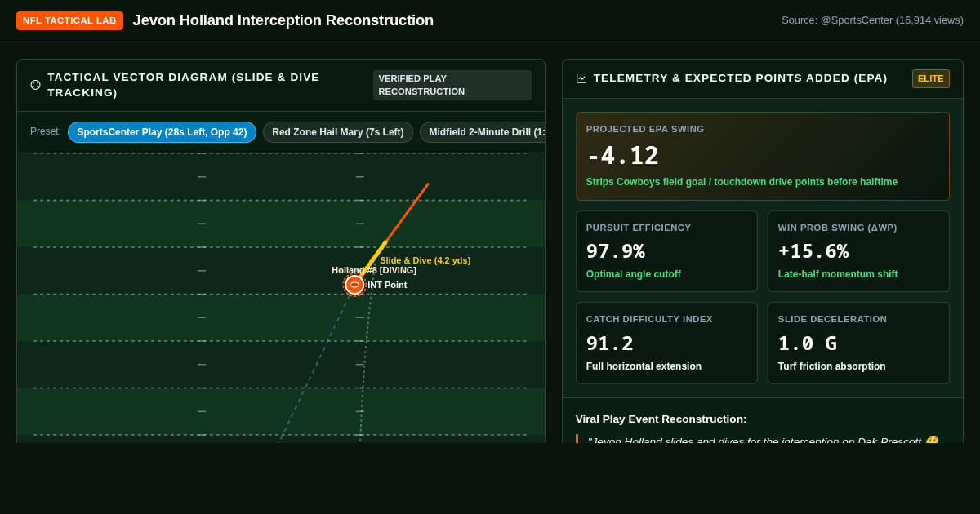Click the +15.6% Win Prob Swing value
The width and height of the screenshot is (980, 514).
pyautogui.click(x=813, y=251)
